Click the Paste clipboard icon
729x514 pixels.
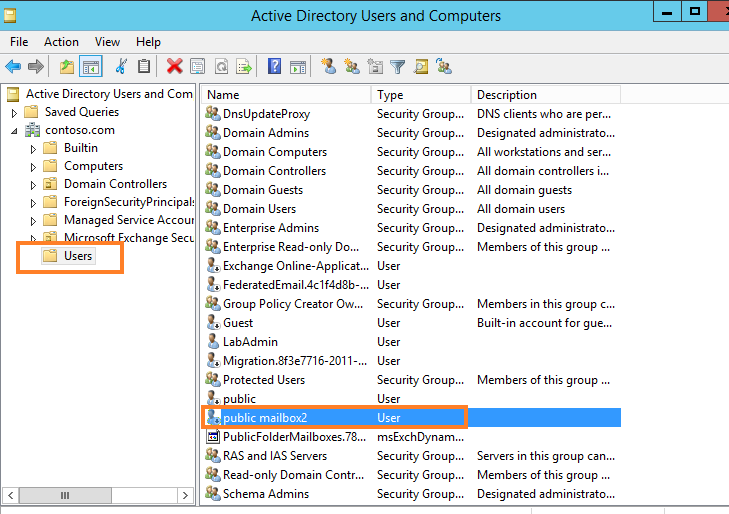tap(144, 66)
